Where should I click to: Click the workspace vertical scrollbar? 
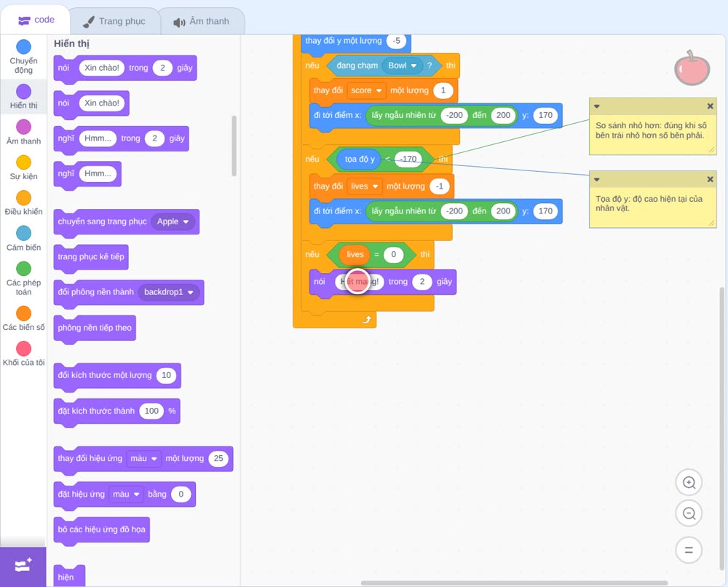pos(722,429)
